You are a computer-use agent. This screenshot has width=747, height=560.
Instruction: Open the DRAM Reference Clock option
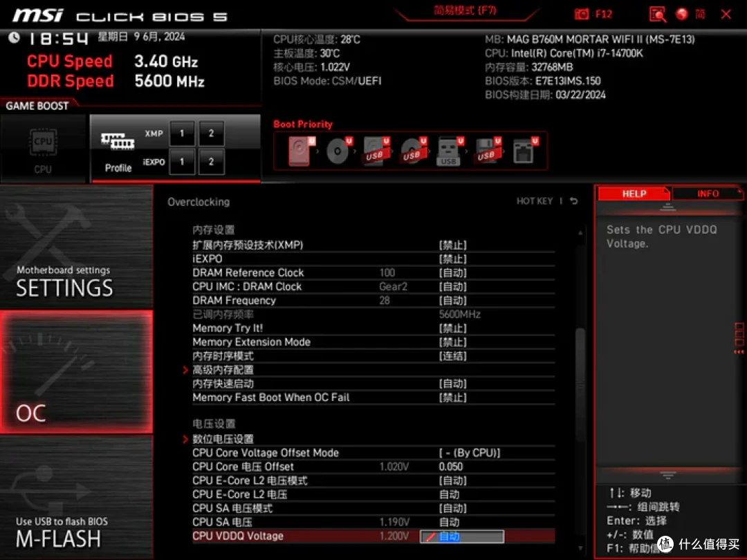click(x=373, y=272)
